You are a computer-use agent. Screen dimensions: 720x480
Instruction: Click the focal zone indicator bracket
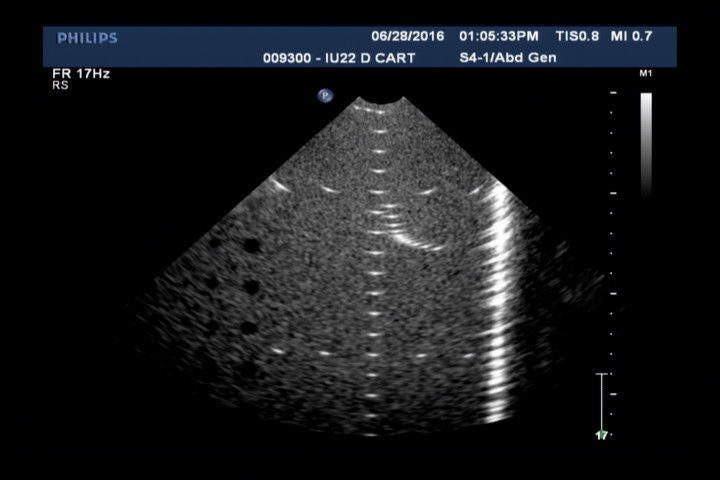point(601,400)
